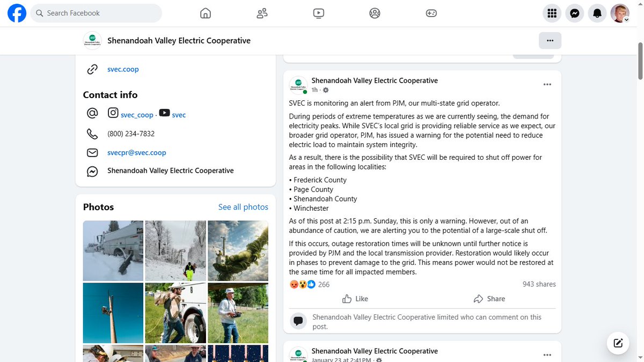This screenshot has height=362, width=644.
Task: Open the Groups icon in top navigation
Action: click(x=375, y=13)
